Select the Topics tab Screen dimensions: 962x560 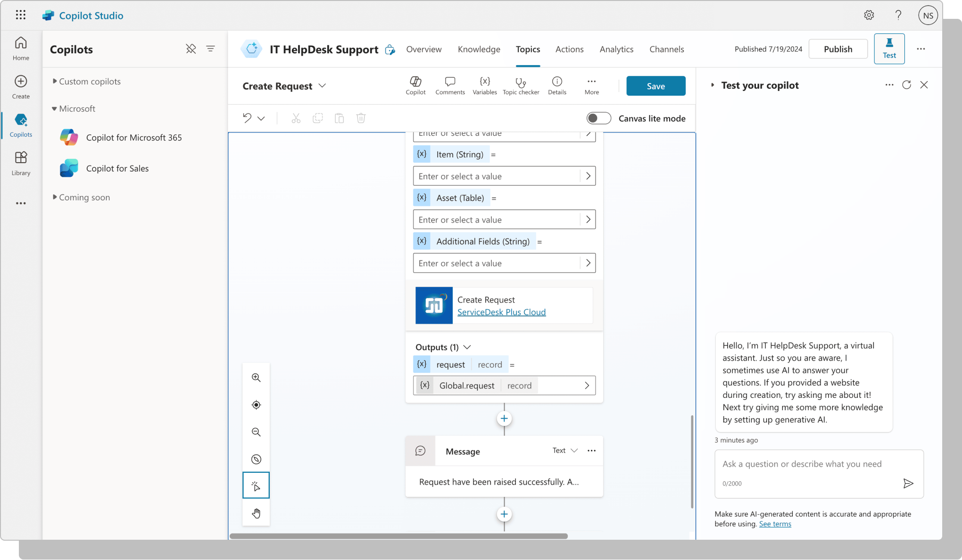[x=527, y=48]
